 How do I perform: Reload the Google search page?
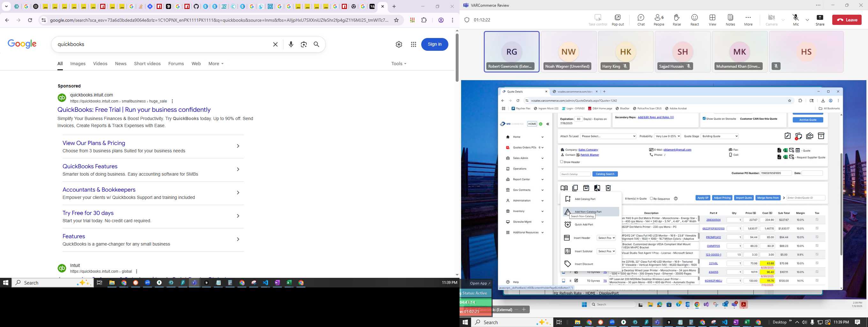[30, 20]
